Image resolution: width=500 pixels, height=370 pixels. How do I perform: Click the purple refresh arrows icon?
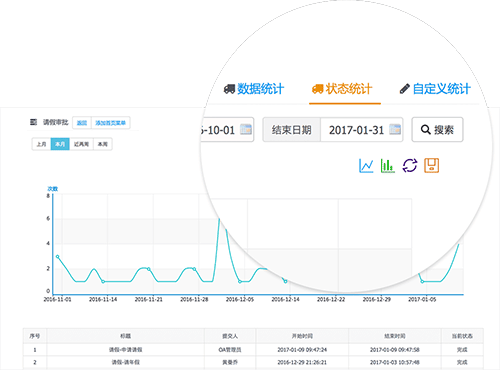coord(410,166)
